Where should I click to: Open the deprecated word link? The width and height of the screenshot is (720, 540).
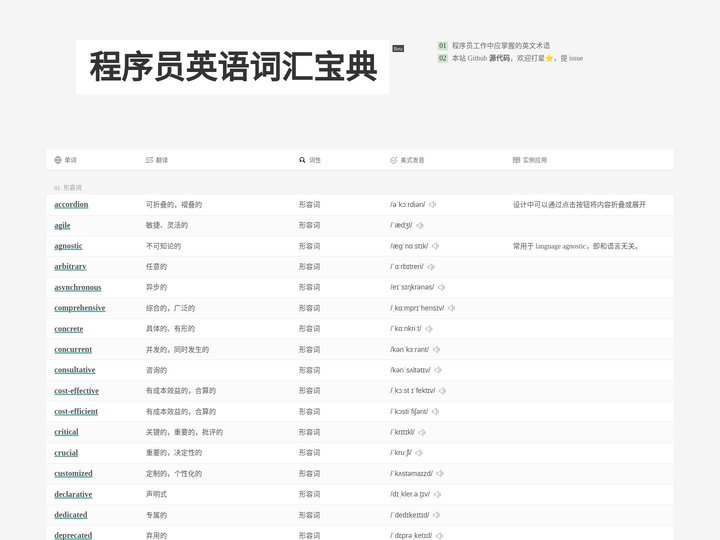pyautogui.click(x=73, y=535)
